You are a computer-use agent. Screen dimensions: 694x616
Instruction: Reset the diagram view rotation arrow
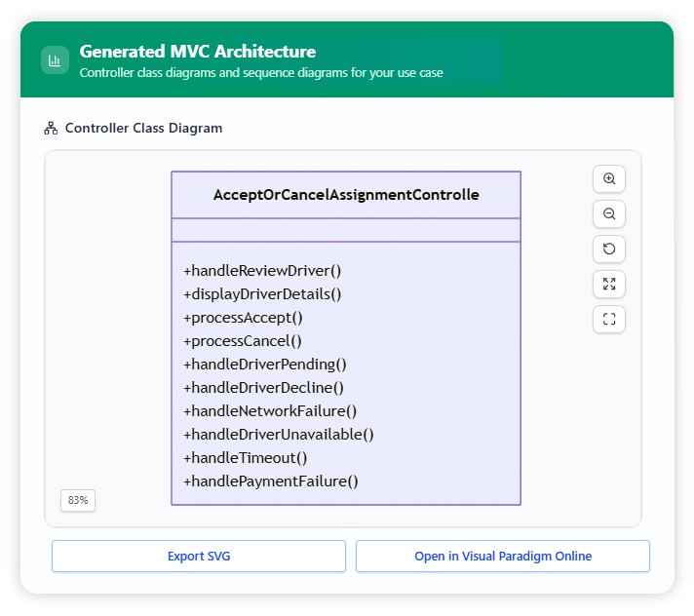pos(609,250)
